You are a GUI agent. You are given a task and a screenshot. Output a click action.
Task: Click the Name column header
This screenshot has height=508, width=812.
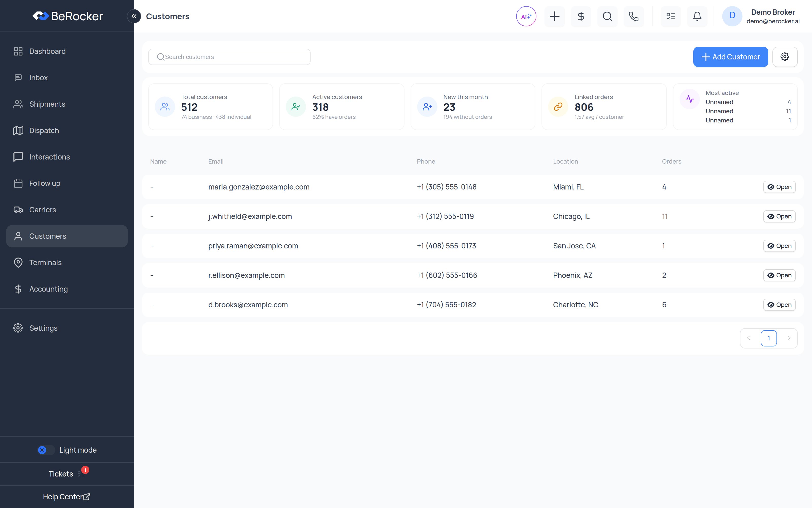158,161
